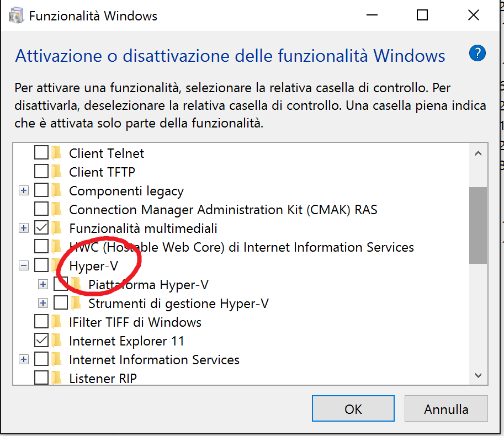Select the Listener RIP list item
Screen dimensions: 504x436
click(x=103, y=378)
